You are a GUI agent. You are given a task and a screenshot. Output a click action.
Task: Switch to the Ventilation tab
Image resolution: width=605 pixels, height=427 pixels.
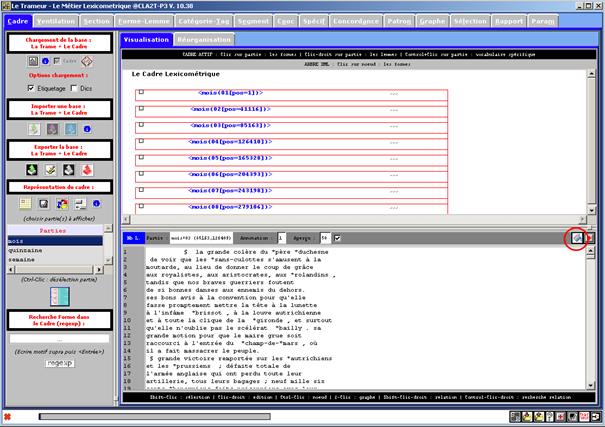(56, 21)
